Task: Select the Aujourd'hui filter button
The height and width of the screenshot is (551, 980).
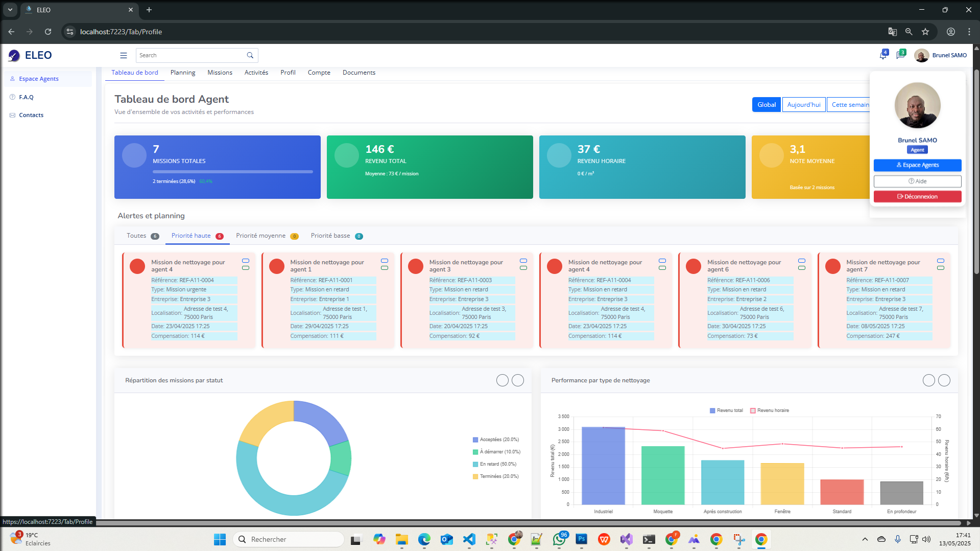Action: pyautogui.click(x=803, y=104)
